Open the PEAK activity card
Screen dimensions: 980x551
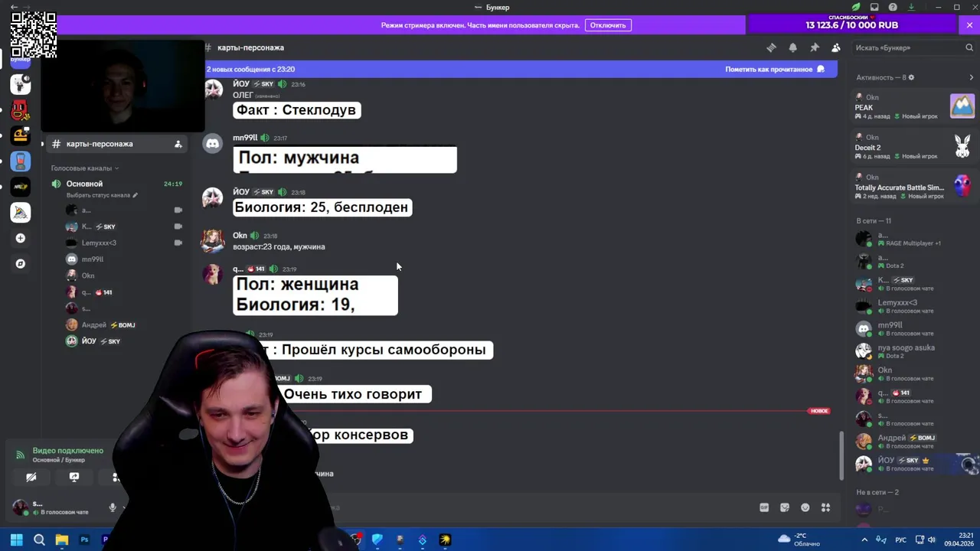tap(915, 107)
